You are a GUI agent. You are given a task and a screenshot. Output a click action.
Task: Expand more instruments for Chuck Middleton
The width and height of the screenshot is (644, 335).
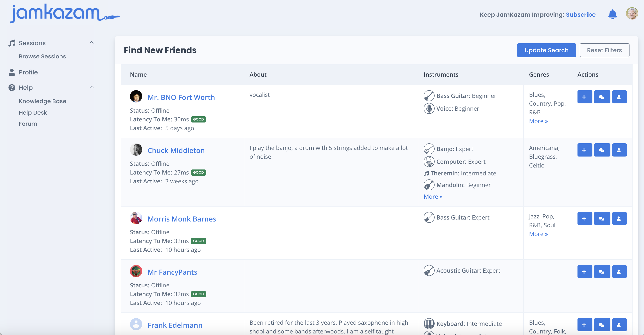tap(433, 197)
